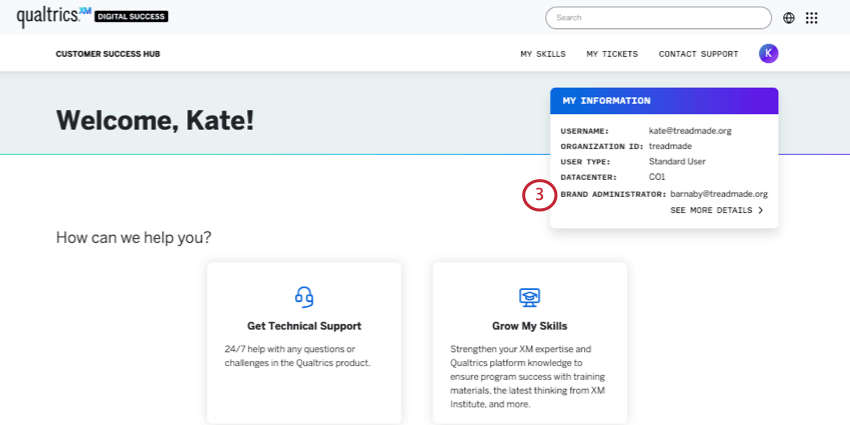Open Customer Success Hub home link

click(x=108, y=54)
